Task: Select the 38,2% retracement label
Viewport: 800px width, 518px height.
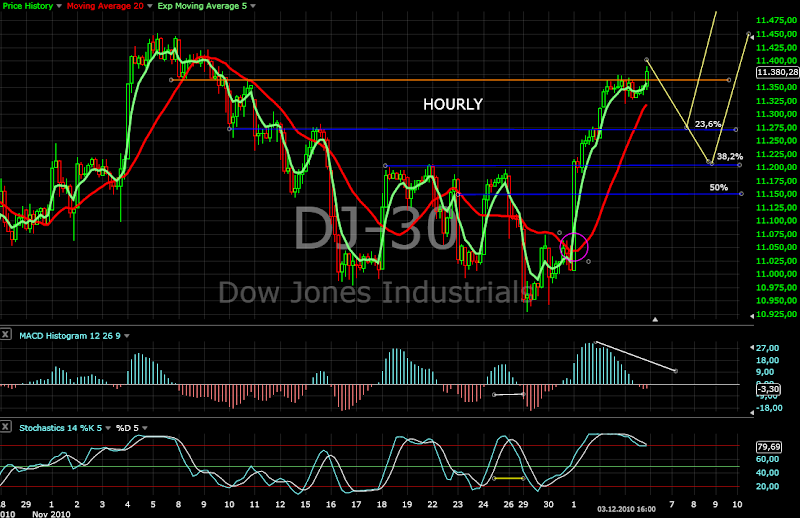Action: tap(730, 156)
